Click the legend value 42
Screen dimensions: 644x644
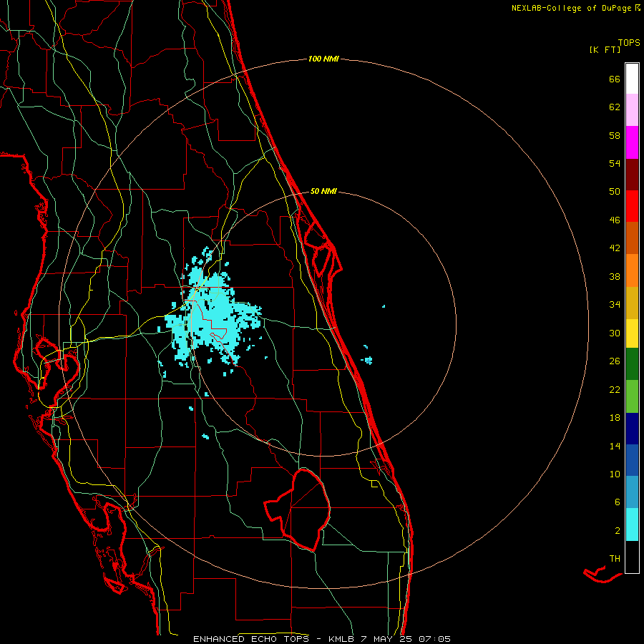click(615, 248)
